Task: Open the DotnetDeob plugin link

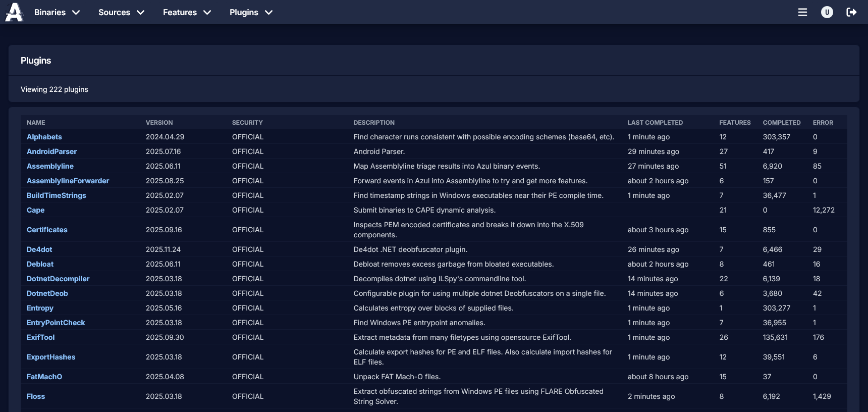Action: [47, 293]
